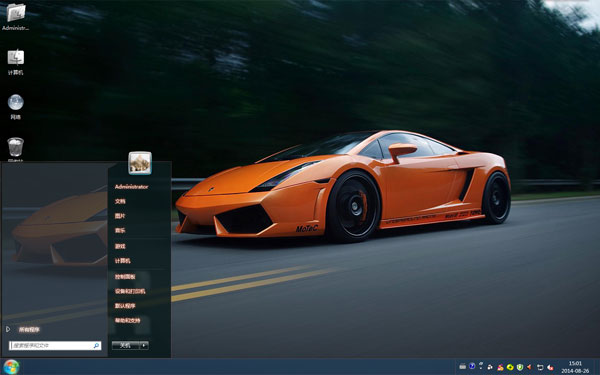Image resolution: width=600 pixels, height=375 pixels.
Task: Open the 计算机 desktop icon
Action: [16, 62]
